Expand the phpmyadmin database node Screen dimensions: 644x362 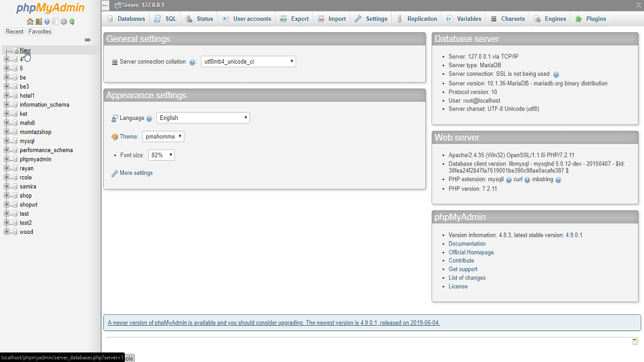(7, 160)
